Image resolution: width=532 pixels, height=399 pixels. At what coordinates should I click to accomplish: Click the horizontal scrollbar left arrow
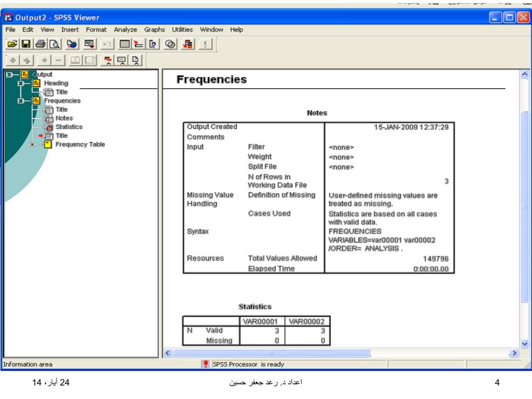point(167,353)
